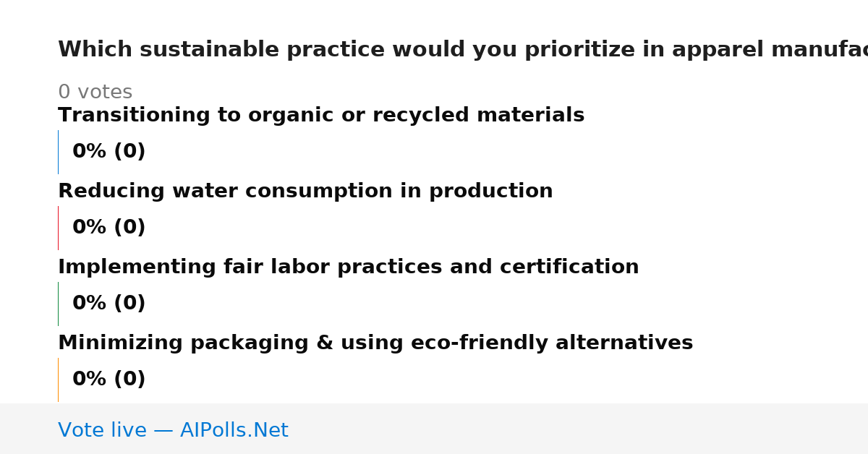
Task: Click the poll question heading
Action: [463, 50]
